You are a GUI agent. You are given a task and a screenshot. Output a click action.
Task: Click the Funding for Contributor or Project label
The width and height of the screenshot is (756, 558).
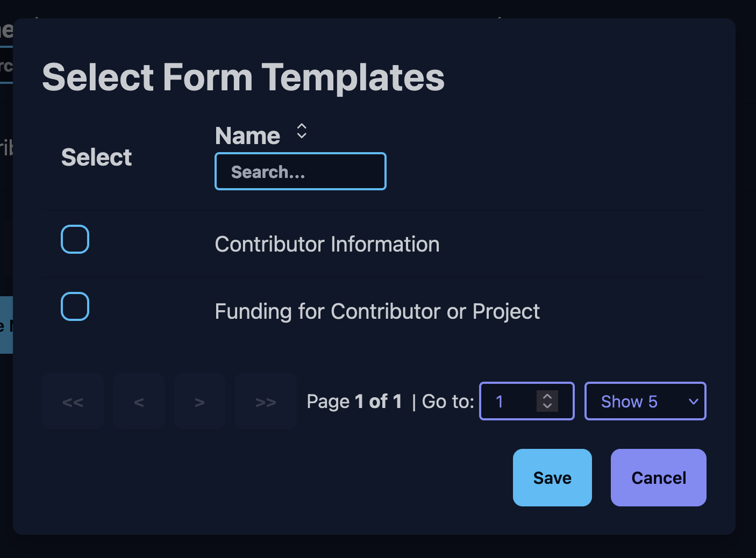pyautogui.click(x=377, y=311)
